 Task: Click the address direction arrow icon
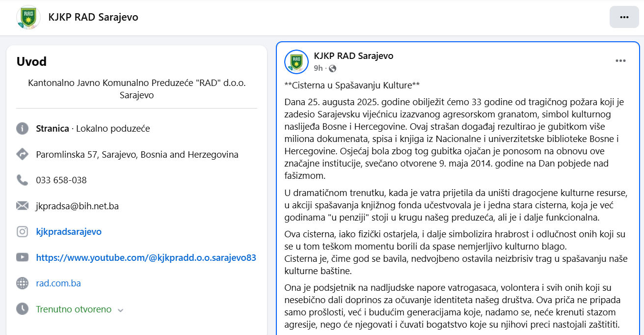[23, 154]
